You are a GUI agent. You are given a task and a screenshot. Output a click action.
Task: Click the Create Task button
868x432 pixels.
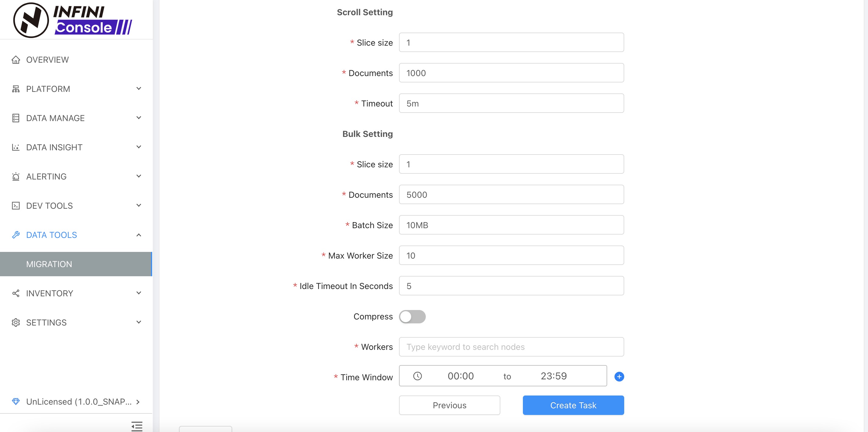point(573,405)
